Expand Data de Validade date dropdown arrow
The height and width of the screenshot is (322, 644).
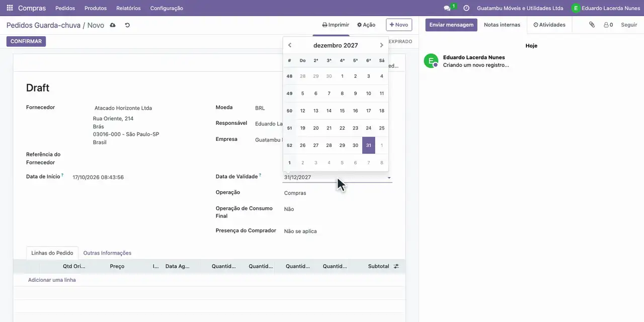(x=389, y=178)
